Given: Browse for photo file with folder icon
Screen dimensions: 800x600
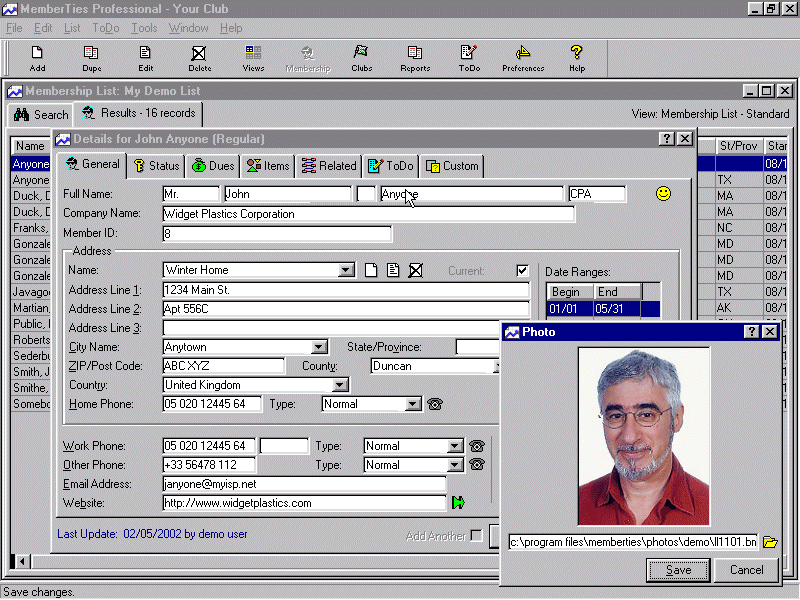Looking at the screenshot, I should pyautogui.click(x=770, y=542).
